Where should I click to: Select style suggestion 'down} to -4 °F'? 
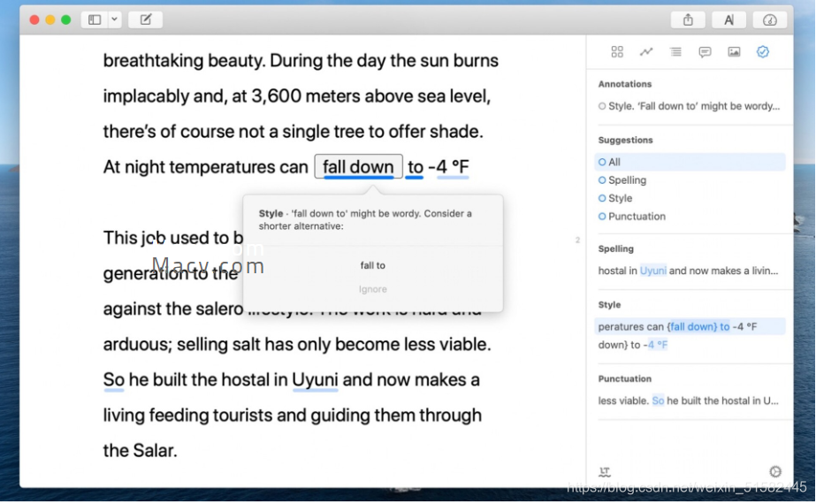[x=633, y=345]
